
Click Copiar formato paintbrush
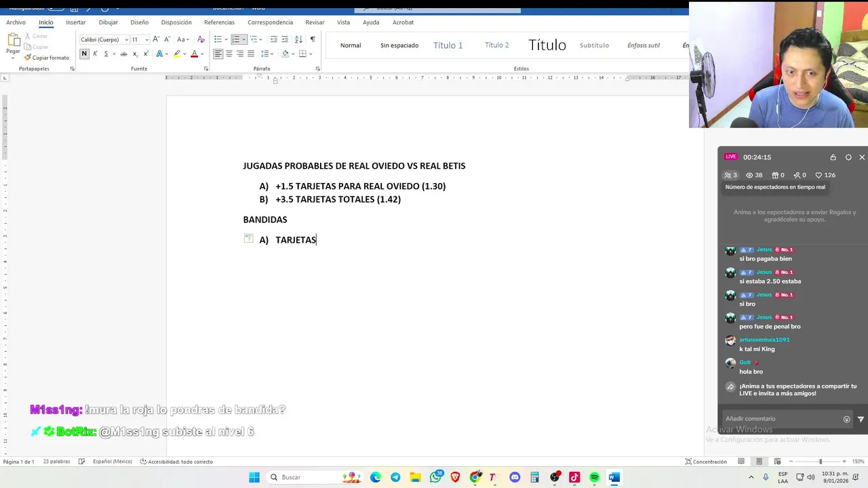46,58
